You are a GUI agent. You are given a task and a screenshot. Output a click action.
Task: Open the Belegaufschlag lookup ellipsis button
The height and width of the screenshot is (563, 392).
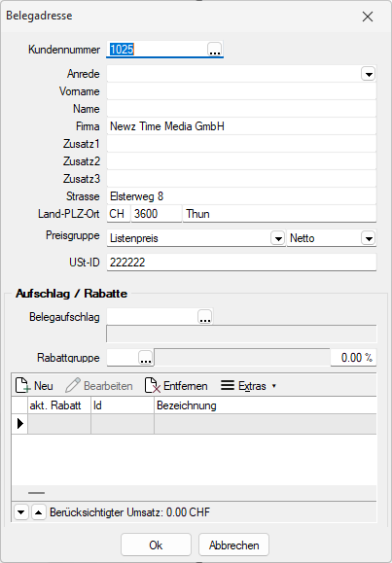pyautogui.click(x=205, y=317)
